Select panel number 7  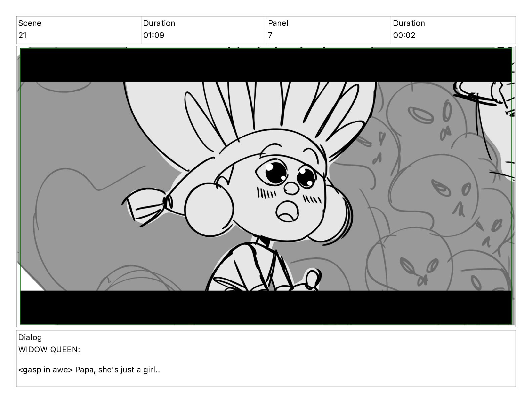(270, 35)
